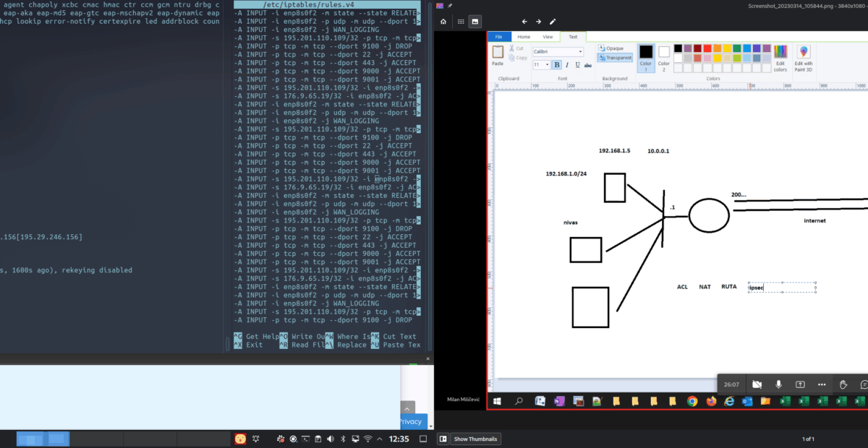Open Edit colors in Paint ribbon
This screenshot has height=448, width=868.
(x=780, y=58)
